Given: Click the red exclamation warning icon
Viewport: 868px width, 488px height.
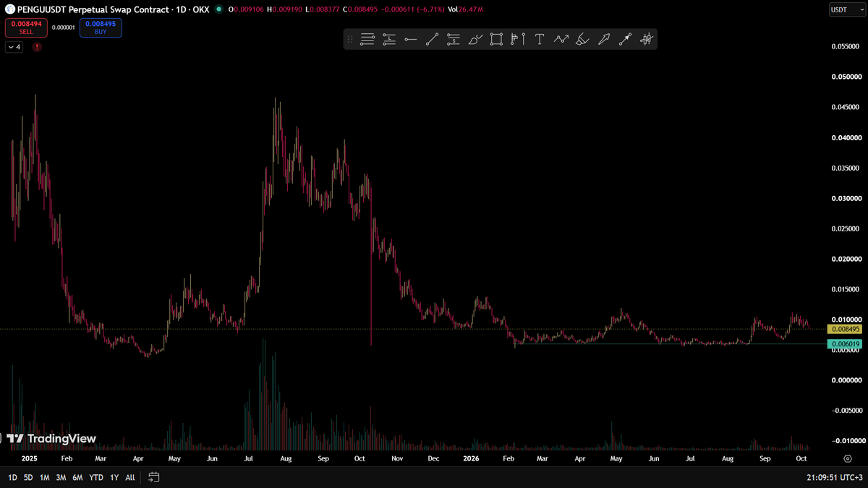Looking at the screenshot, I should coord(37,47).
